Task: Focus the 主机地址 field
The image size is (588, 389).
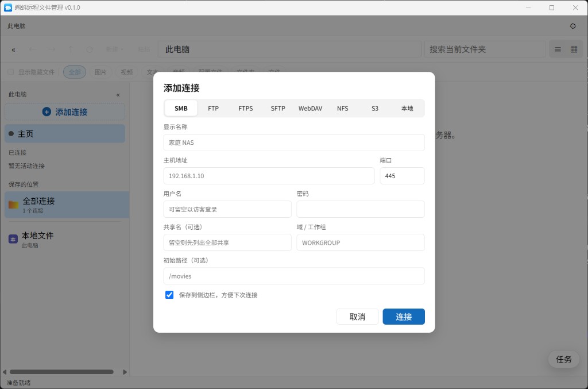Action: click(269, 176)
